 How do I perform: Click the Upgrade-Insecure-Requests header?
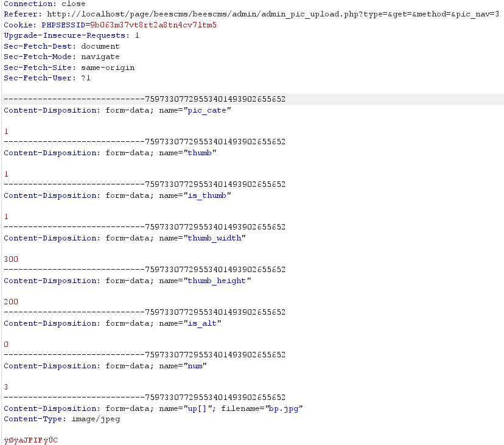pyautogui.click(x=71, y=35)
